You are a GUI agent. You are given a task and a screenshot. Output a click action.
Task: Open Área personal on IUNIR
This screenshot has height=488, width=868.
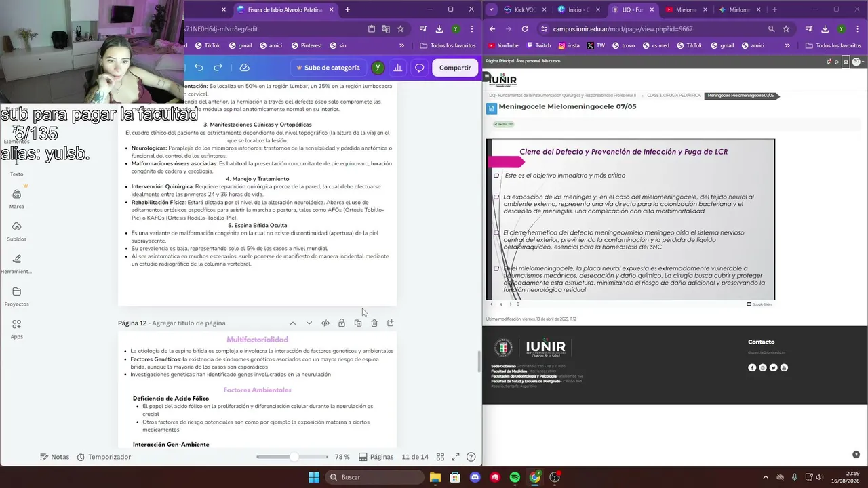[528, 61]
